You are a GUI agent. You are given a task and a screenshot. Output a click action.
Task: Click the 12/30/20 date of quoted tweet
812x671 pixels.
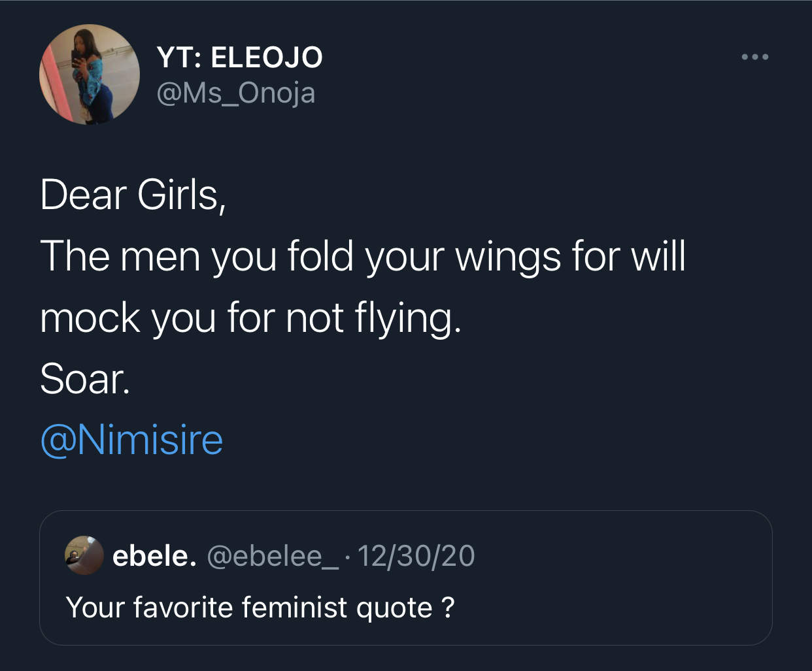click(416, 556)
